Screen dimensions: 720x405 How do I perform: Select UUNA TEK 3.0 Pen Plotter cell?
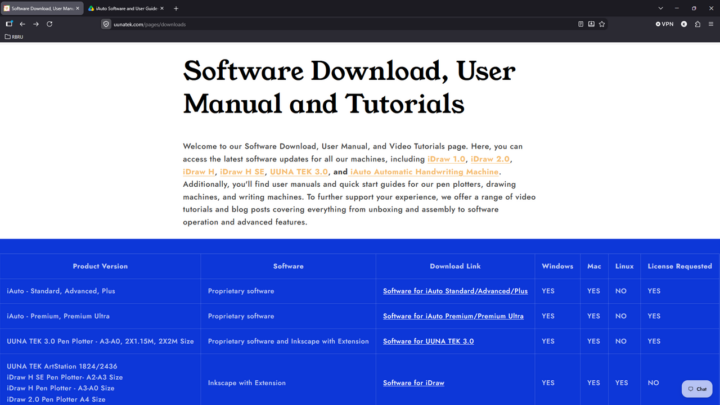pyautogui.click(x=100, y=341)
